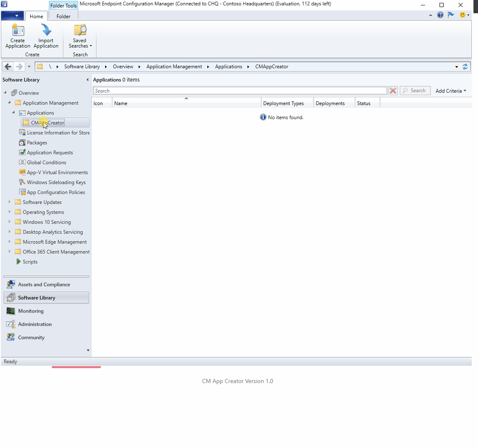
Task: Click CMAppCreator in the breadcrumb path
Action: click(271, 67)
